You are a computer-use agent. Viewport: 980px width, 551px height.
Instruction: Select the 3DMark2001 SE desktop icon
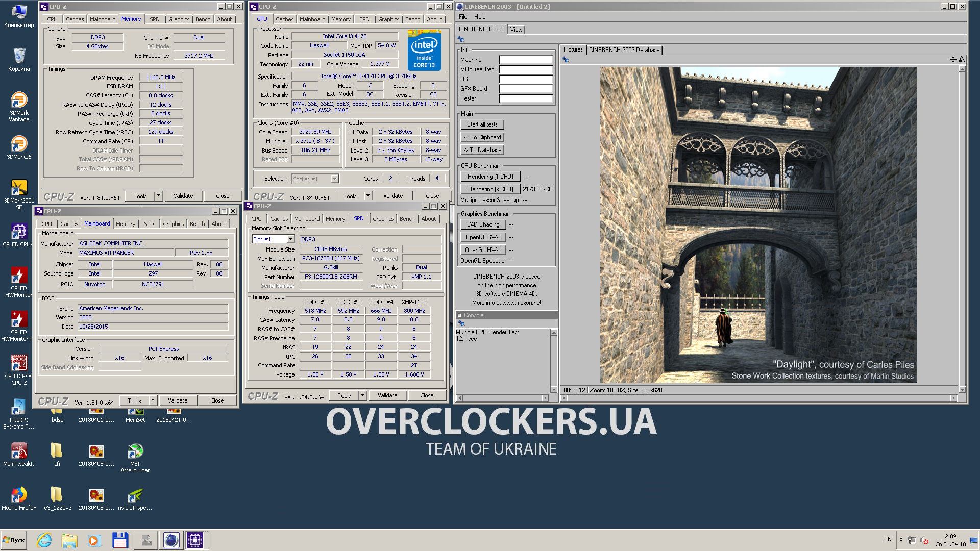(19, 194)
